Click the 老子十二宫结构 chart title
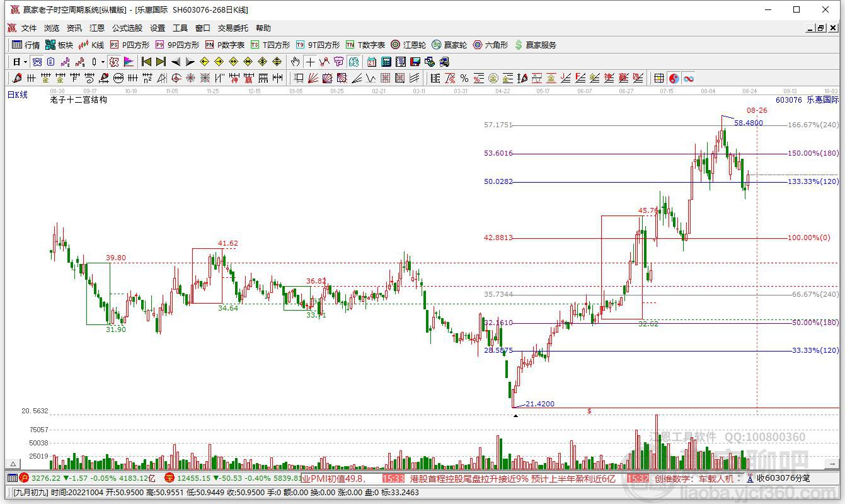The height and width of the screenshot is (504, 845). (79, 100)
